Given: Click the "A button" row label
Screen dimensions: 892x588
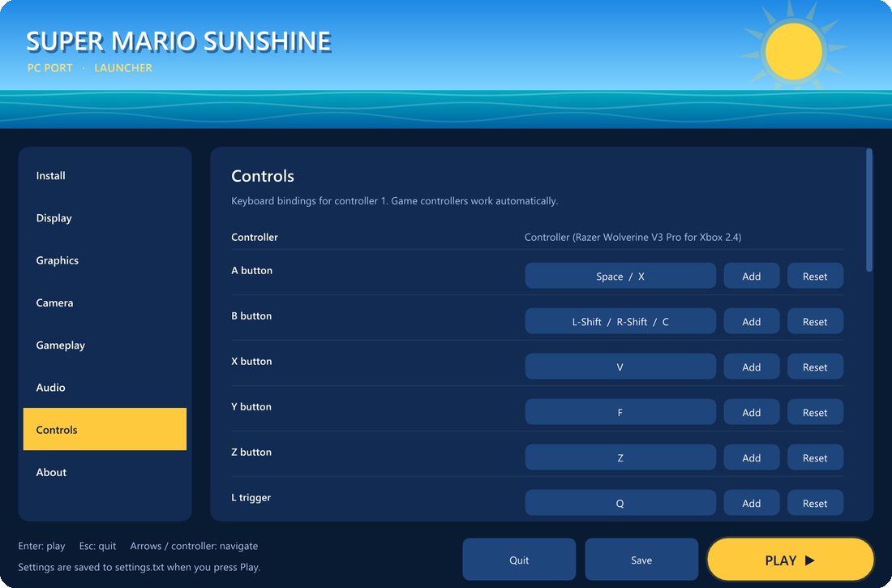Looking at the screenshot, I should click(x=251, y=270).
